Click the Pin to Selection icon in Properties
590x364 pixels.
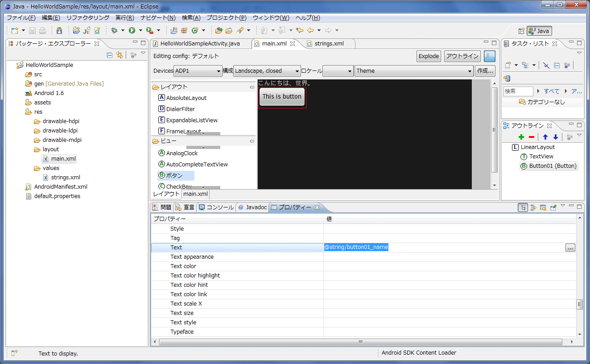pos(553,207)
